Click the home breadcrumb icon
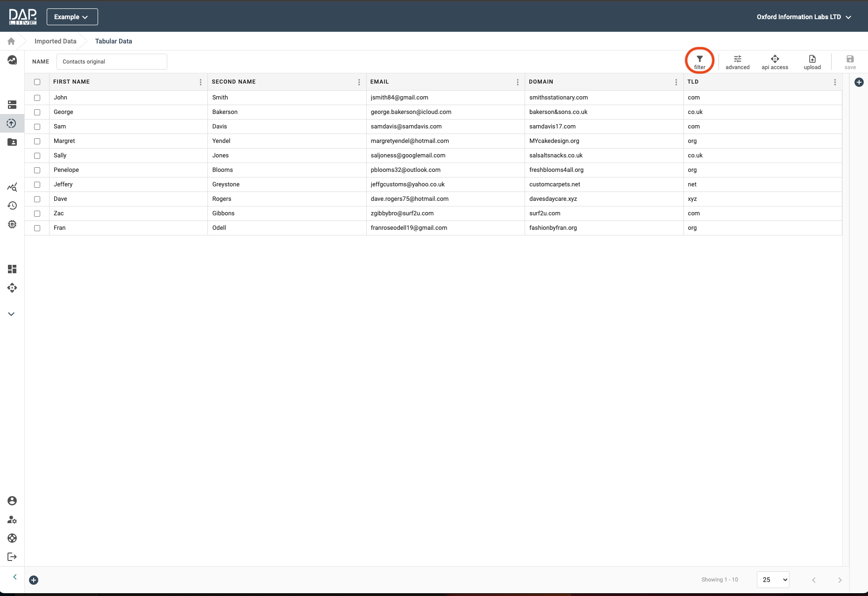 [x=11, y=41]
